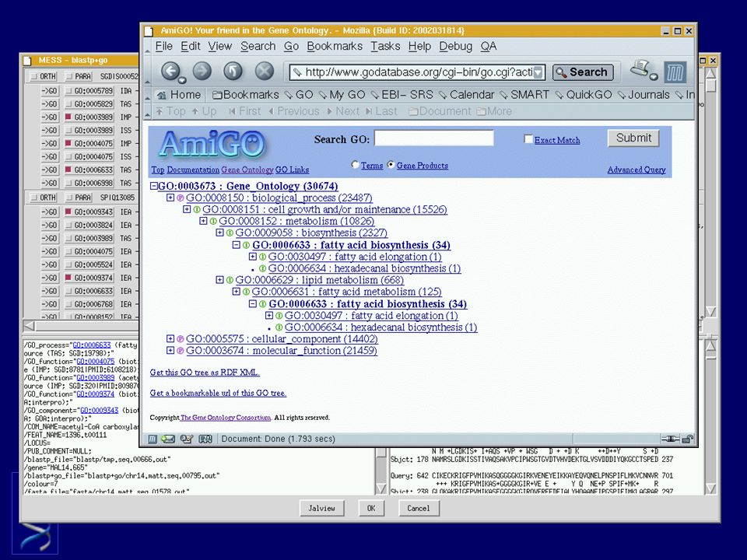Open the URL bar history dropdown arrow

(538, 72)
